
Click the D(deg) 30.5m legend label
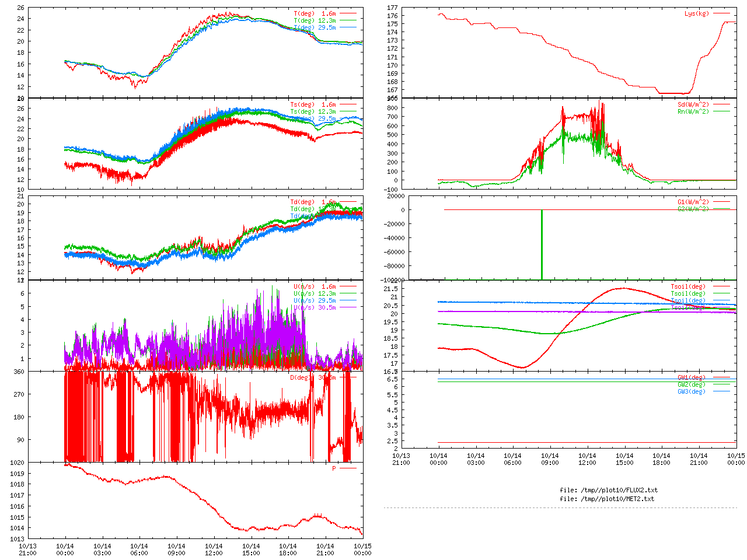click(313, 377)
